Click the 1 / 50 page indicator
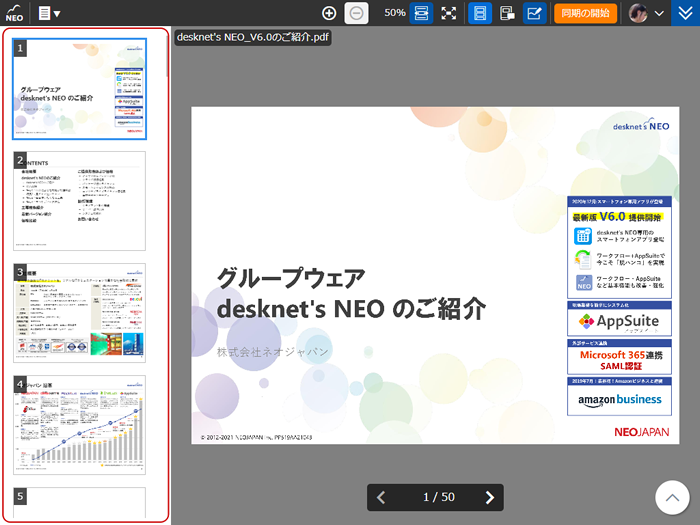The width and height of the screenshot is (700, 525). click(x=439, y=497)
